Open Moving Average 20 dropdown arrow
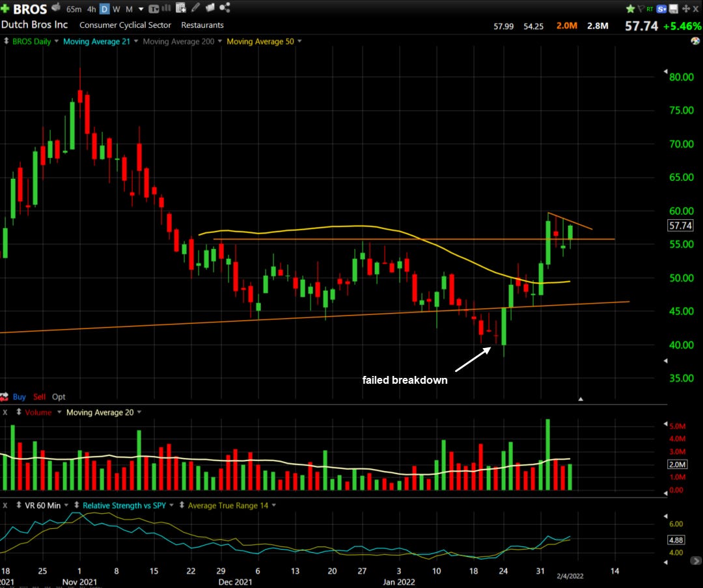 [x=139, y=412]
